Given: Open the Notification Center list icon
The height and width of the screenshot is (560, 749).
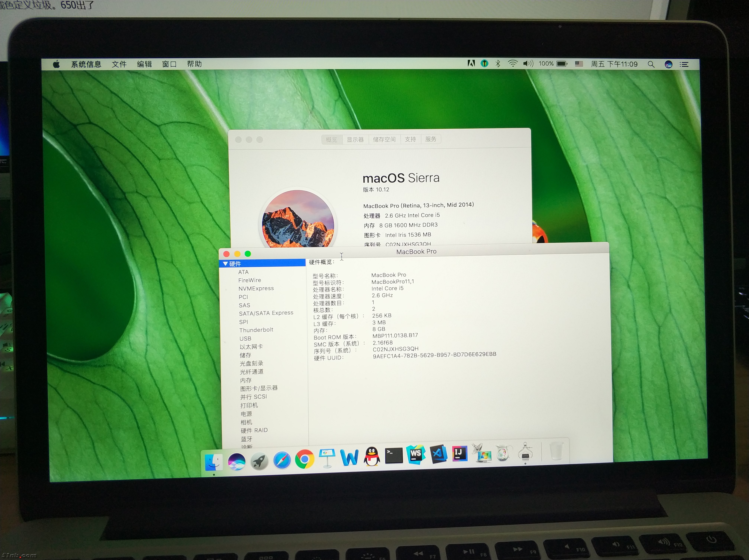Looking at the screenshot, I should [684, 64].
